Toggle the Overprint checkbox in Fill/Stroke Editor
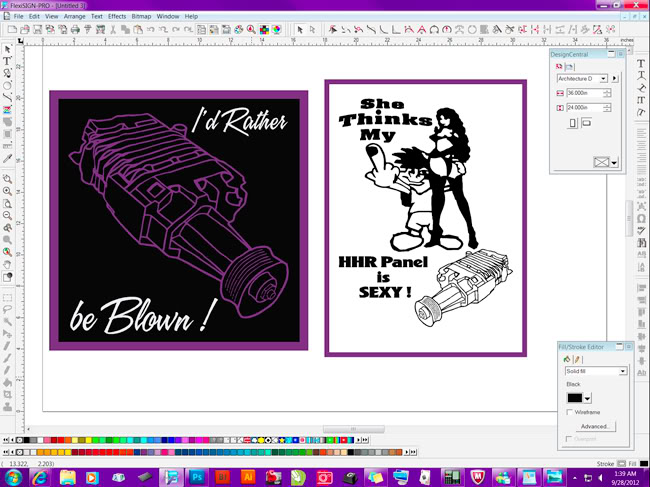 coord(570,439)
